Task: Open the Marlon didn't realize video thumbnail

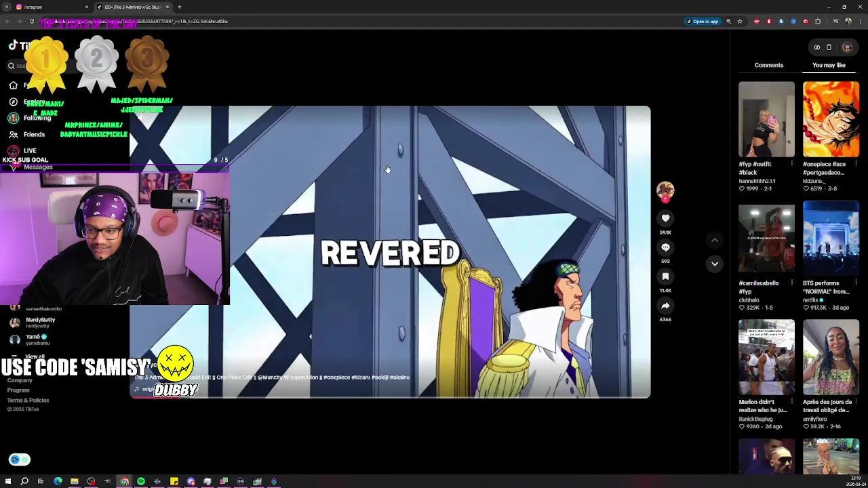Action: (x=766, y=357)
